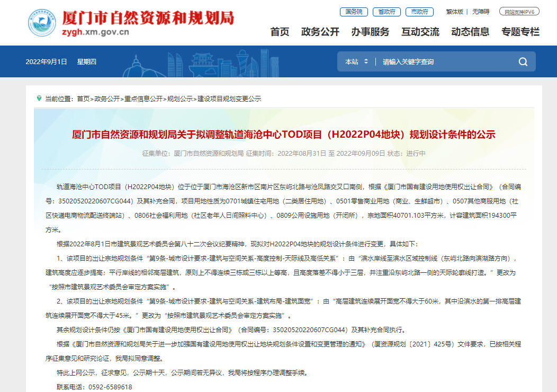Open the 首页 navigation menu
This screenshot has width=557, height=392.
pyautogui.click(x=280, y=32)
